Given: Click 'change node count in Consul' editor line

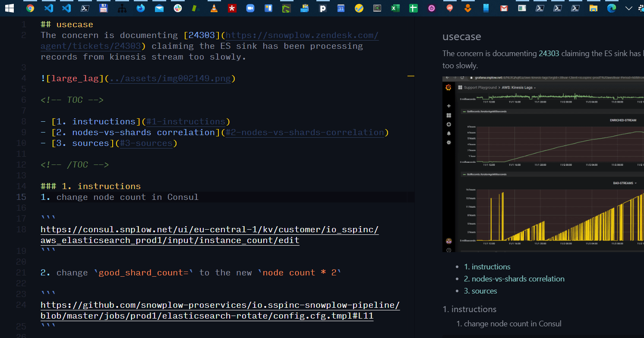Looking at the screenshot, I should pos(127,197).
